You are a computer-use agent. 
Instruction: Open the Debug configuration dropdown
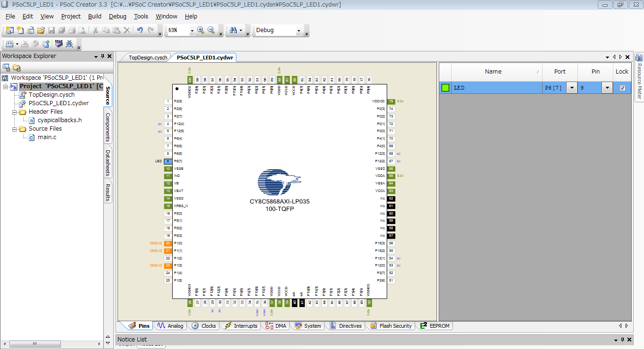point(299,30)
